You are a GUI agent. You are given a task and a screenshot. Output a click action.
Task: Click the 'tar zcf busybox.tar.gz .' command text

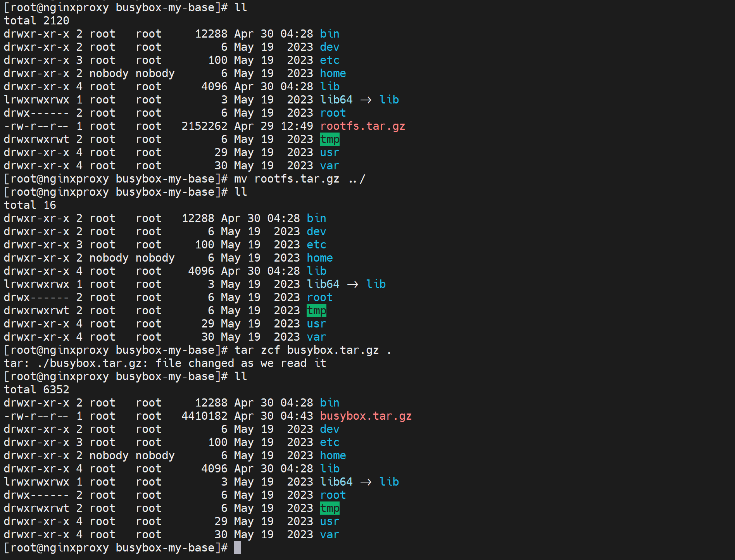click(312, 350)
